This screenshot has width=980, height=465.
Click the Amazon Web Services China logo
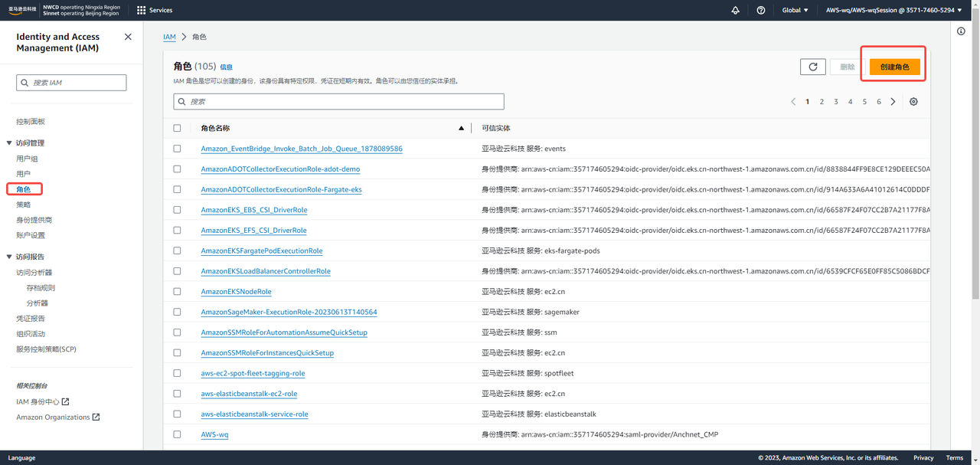coord(23,10)
